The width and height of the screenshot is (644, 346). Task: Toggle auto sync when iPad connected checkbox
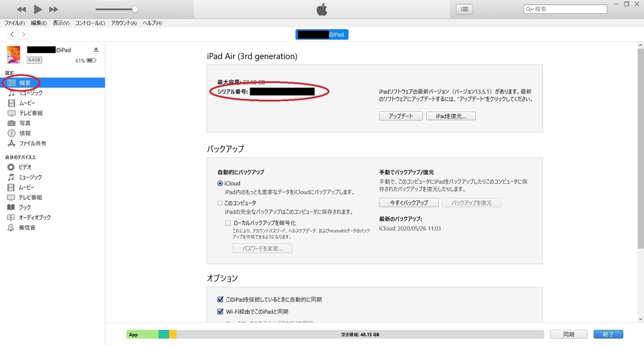click(220, 299)
